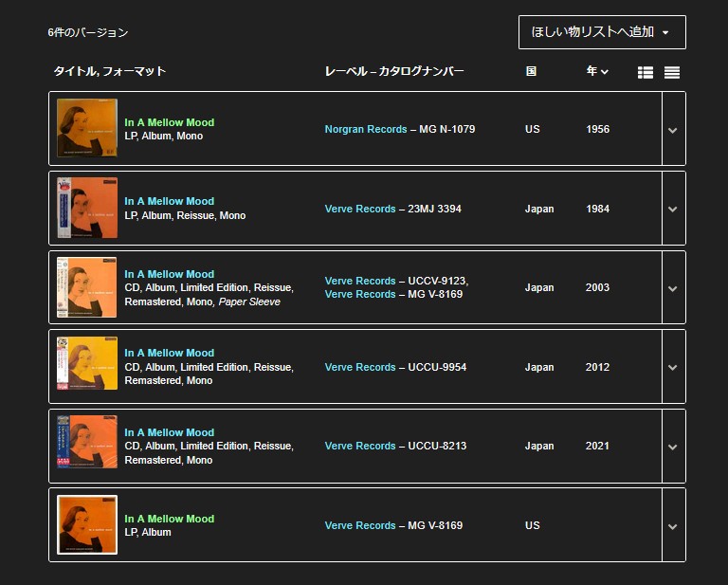Sort by the 年 column header
The image size is (728, 585).
point(597,71)
